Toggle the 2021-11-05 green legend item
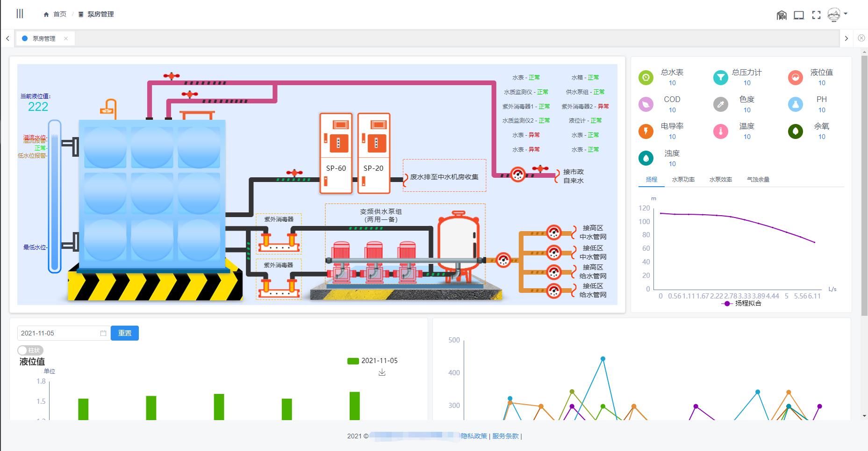Screen dimensions: 868x451 [x=373, y=361]
